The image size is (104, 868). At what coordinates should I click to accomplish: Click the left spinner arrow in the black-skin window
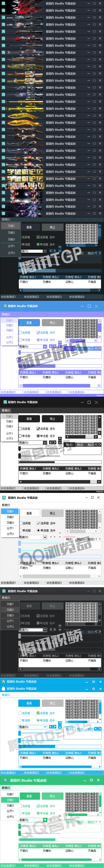tap(51, 442)
